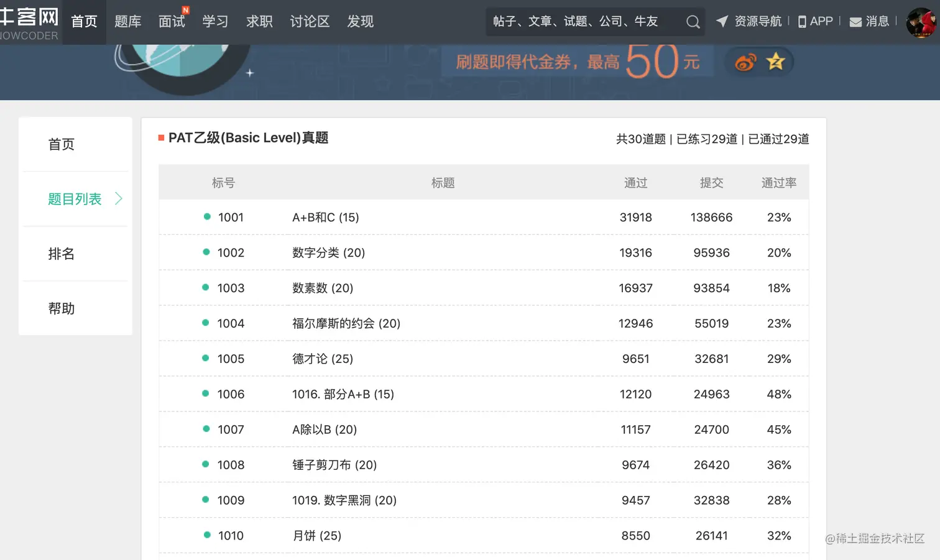This screenshot has height=560, width=940.
Task: Click the 标题 column header
Action: (443, 183)
